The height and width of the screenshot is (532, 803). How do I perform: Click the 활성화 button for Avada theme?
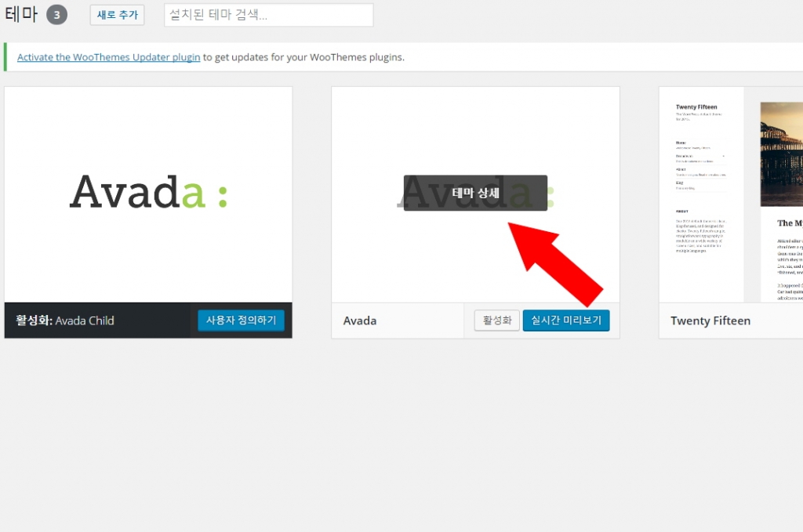(496, 320)
